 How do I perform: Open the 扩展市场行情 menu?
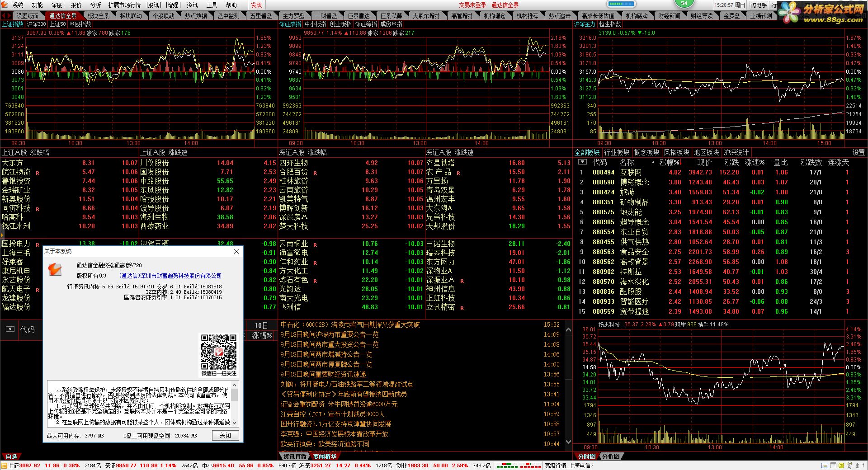point(124,5)
